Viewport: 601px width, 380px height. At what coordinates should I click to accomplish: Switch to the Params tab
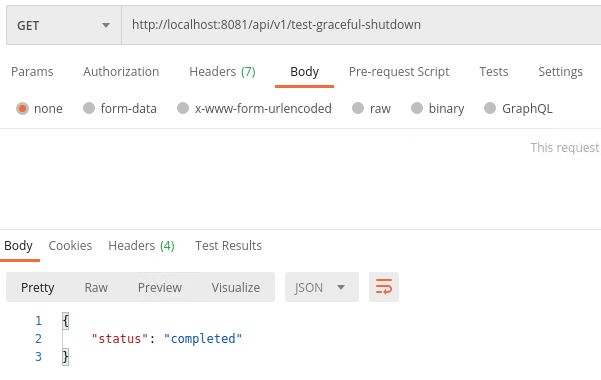pos(32,72)
